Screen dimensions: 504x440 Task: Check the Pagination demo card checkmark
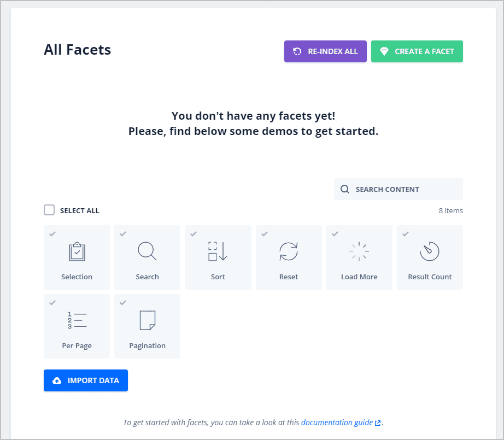tap(123, 302)
